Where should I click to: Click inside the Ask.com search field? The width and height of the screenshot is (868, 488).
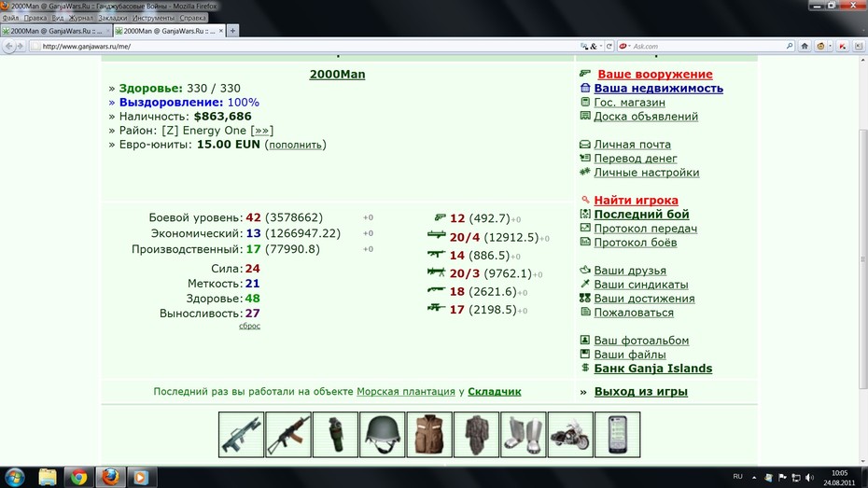(708, 47)
